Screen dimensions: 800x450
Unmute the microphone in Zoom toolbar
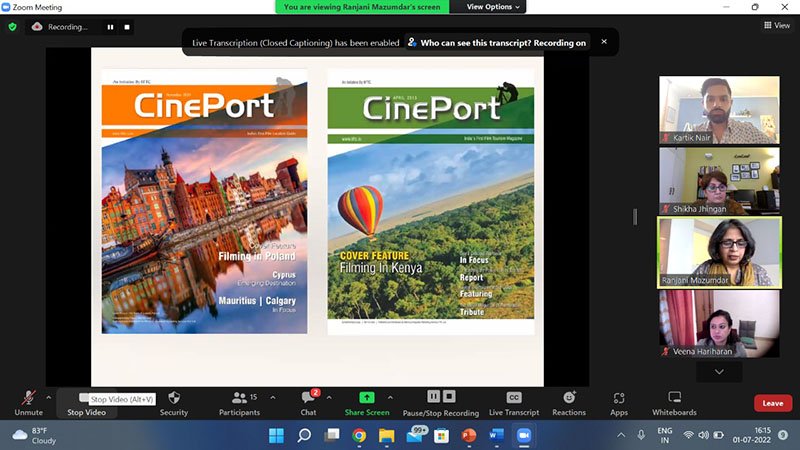click(29, 403)
